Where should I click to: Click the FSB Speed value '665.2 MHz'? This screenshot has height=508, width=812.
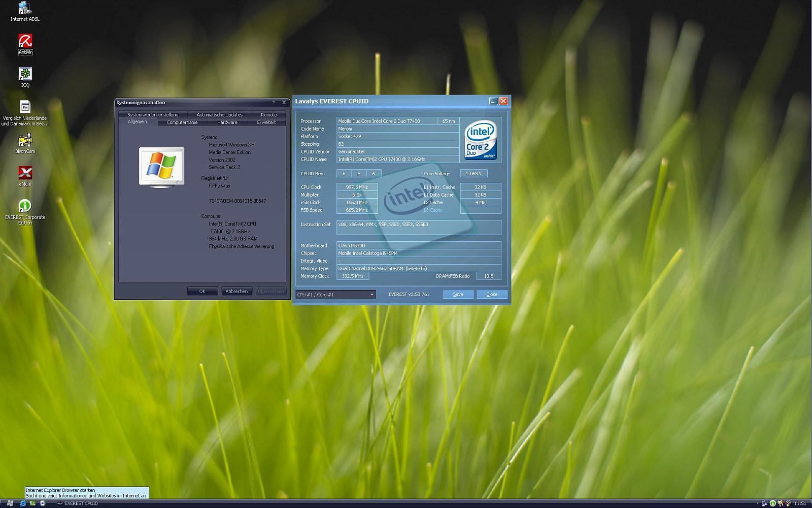tap(357, 210)
